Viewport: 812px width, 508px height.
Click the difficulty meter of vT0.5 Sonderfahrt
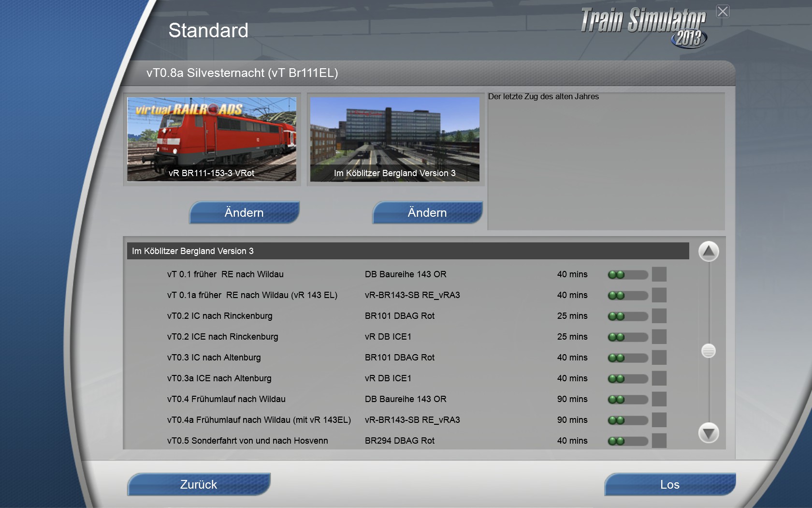[628, 441]
